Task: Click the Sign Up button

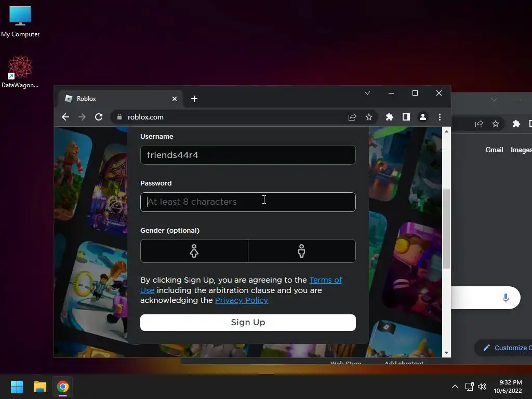Action: click(248, 322)
